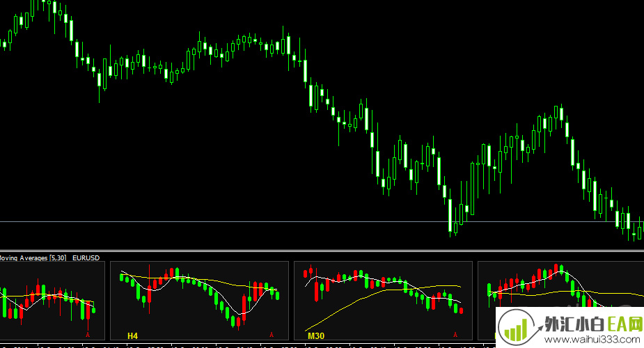Click the red A marker in the M30 panel
The width and height of the screenshot is (644, 348).
[x=455, y=335]
